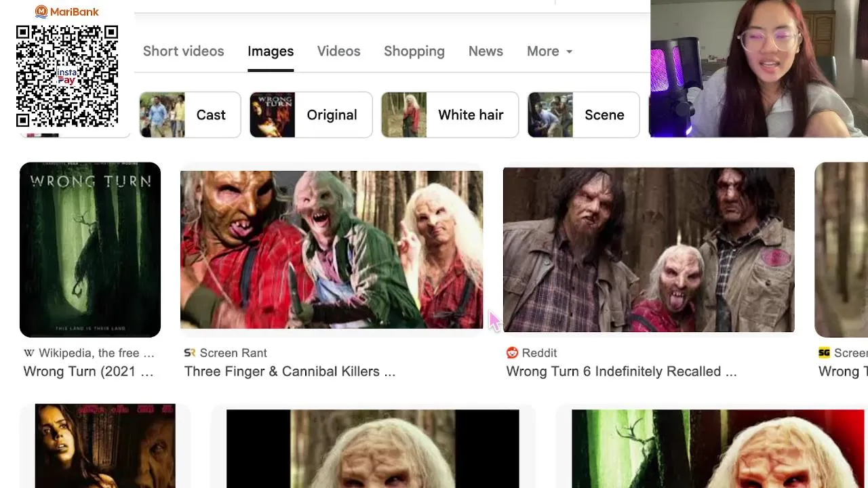Select the Images tab
868x488 pixels.
271,52
